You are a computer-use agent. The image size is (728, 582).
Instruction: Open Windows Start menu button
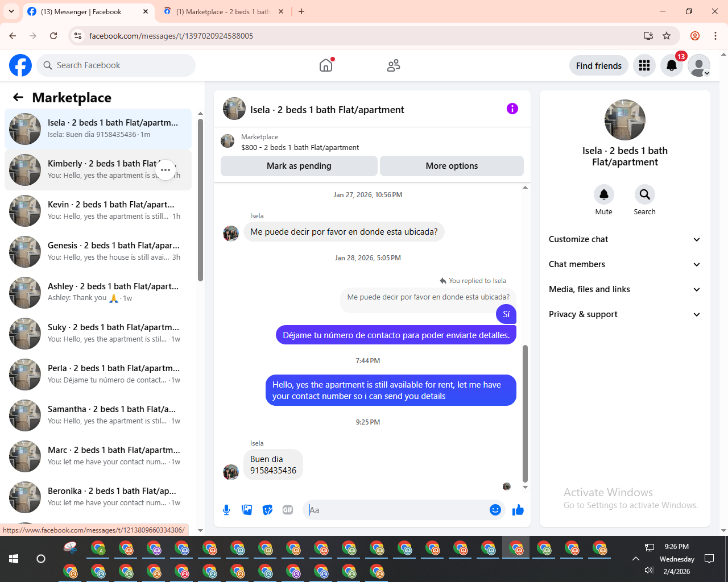(x=14, y=559)
